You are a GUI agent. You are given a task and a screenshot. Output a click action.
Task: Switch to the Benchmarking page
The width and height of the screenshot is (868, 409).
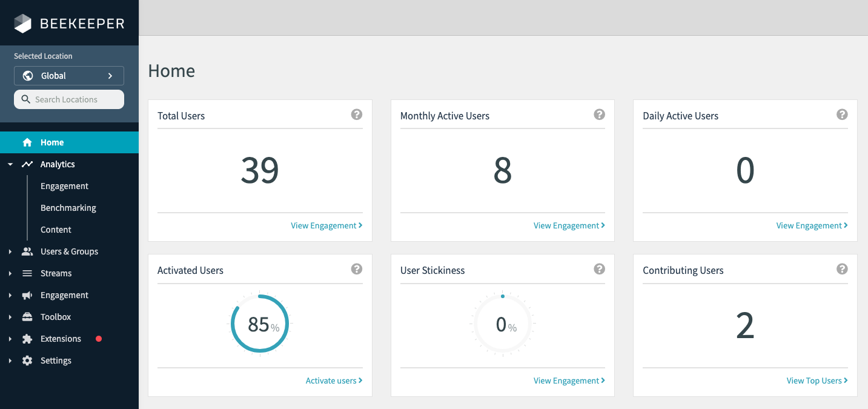[68, 207]
